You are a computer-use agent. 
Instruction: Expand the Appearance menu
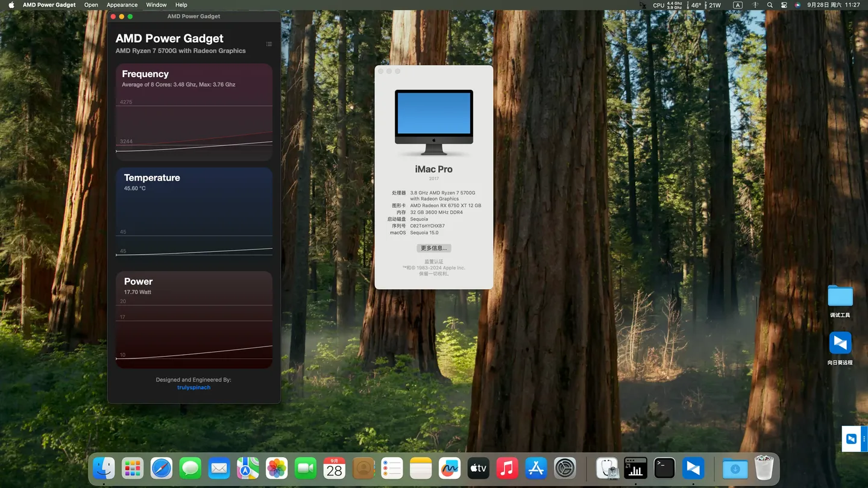click(122, 5)
